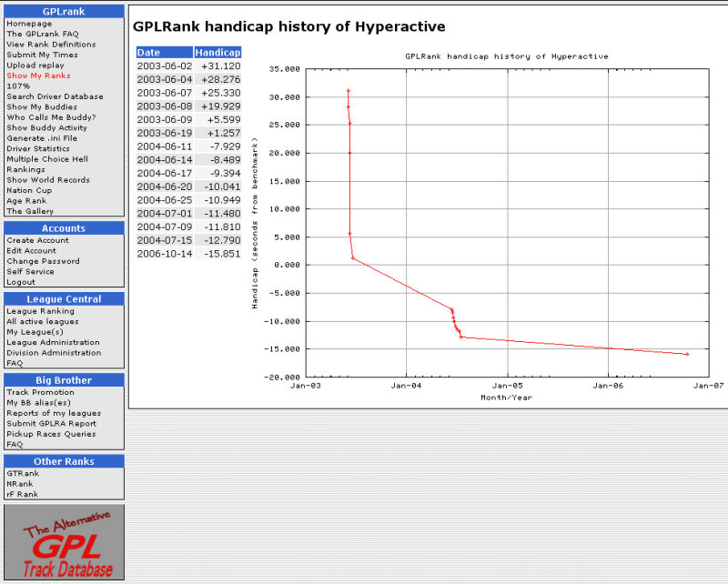Open the Big Brother FAQ link
Image resolution: width=728 pixels, height=584 pixels.
pos(15,445)
